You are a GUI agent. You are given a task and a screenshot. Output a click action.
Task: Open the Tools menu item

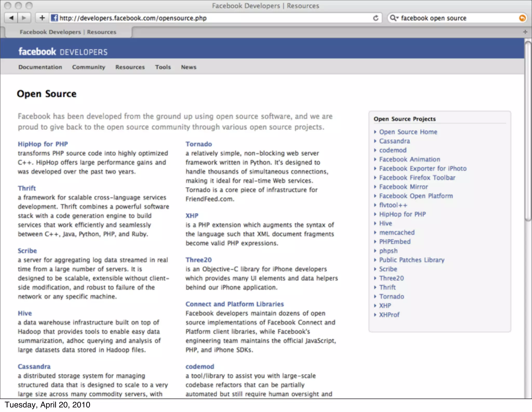(x=163, y=67)
